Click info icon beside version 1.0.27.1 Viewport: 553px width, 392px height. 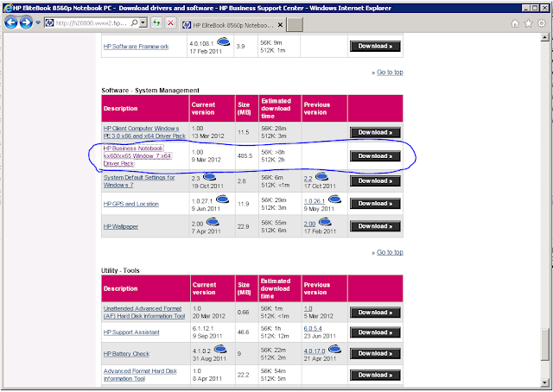click(x=222, y=199)
